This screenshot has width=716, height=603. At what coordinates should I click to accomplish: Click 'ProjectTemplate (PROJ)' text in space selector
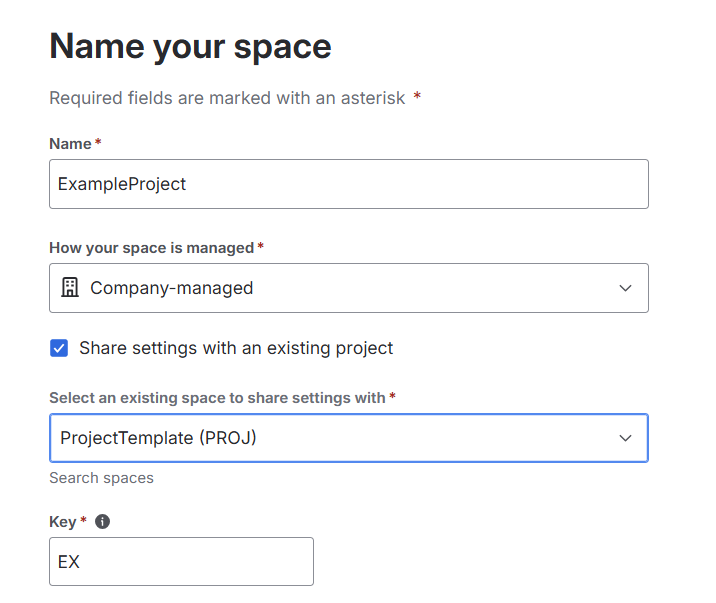tap(158, 438)
